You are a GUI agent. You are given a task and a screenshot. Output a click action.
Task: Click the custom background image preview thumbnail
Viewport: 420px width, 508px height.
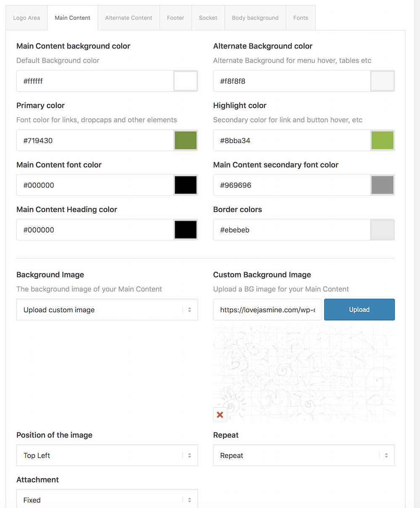(x=304, y=374)
